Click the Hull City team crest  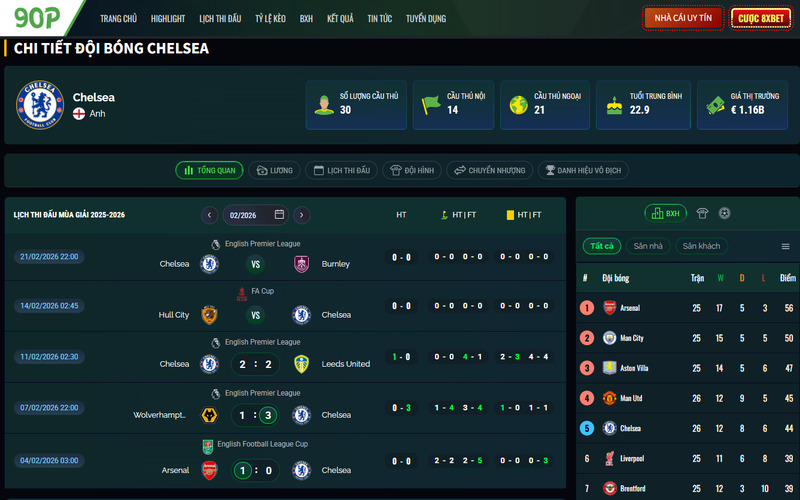coord(209,315)
